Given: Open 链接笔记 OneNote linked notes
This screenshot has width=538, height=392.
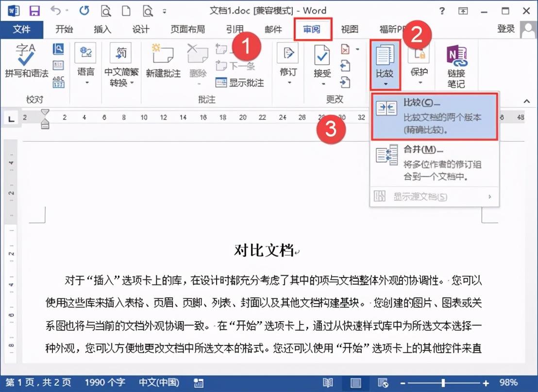Looking at the screenshot, I should (456, 67).
